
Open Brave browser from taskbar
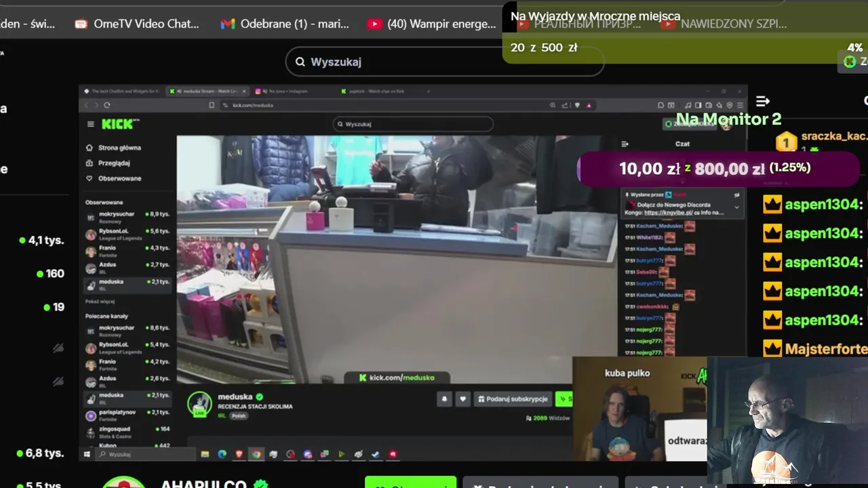tap(239, 454)
